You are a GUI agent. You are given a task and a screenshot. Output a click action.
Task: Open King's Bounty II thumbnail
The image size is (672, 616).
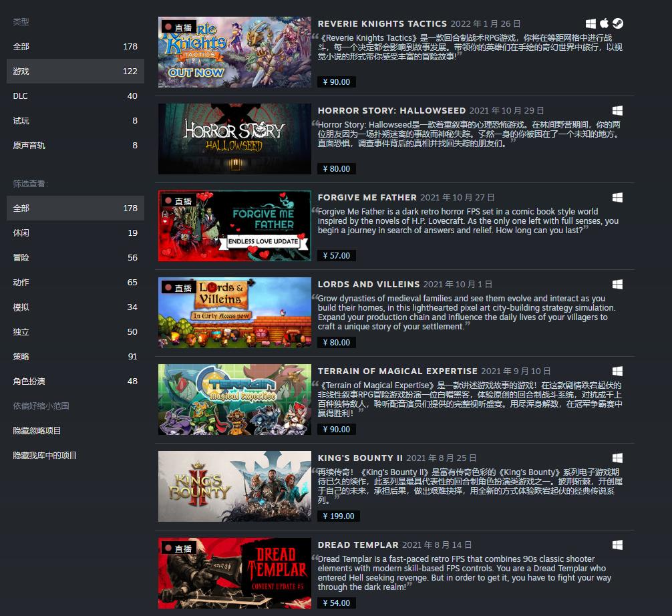tap(234, 486)
